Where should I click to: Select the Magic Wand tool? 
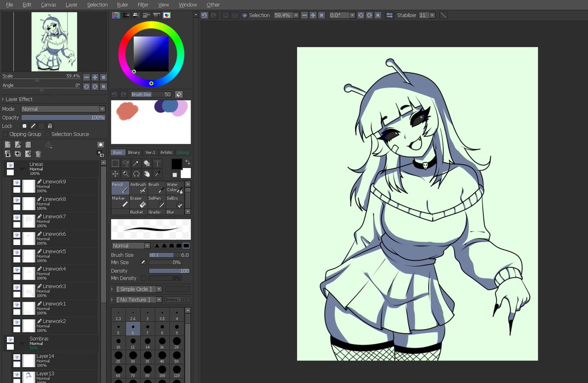pyautogui.click(x=136, y=163)
